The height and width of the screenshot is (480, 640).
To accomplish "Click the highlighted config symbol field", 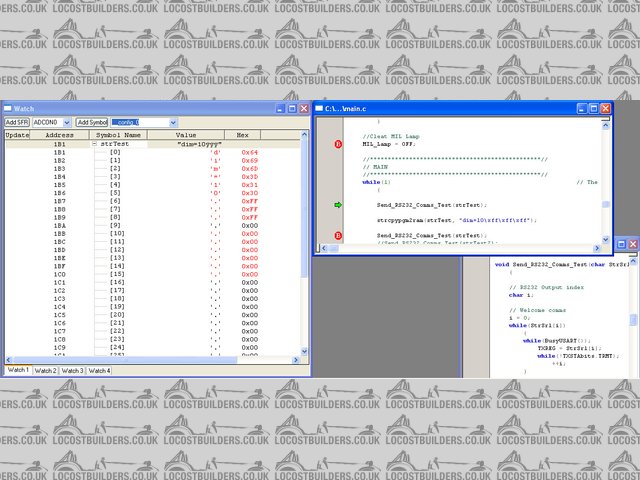I will tap(140, 122).
